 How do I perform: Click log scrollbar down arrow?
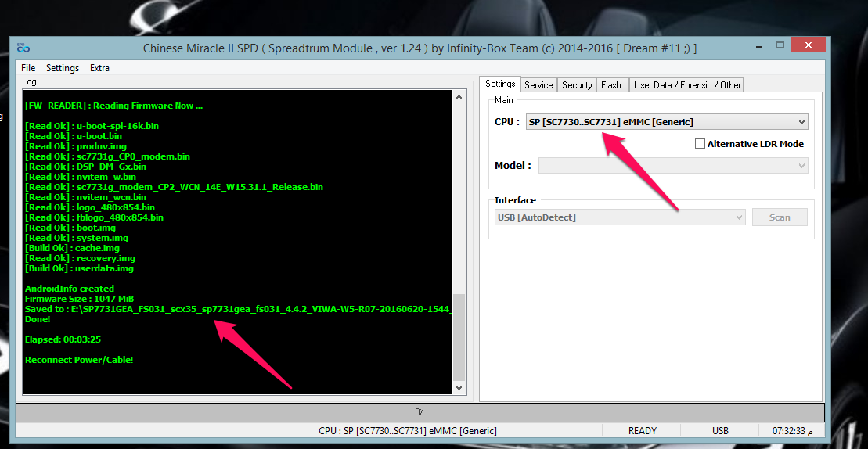pyautogui.click(x=459, y=388)
